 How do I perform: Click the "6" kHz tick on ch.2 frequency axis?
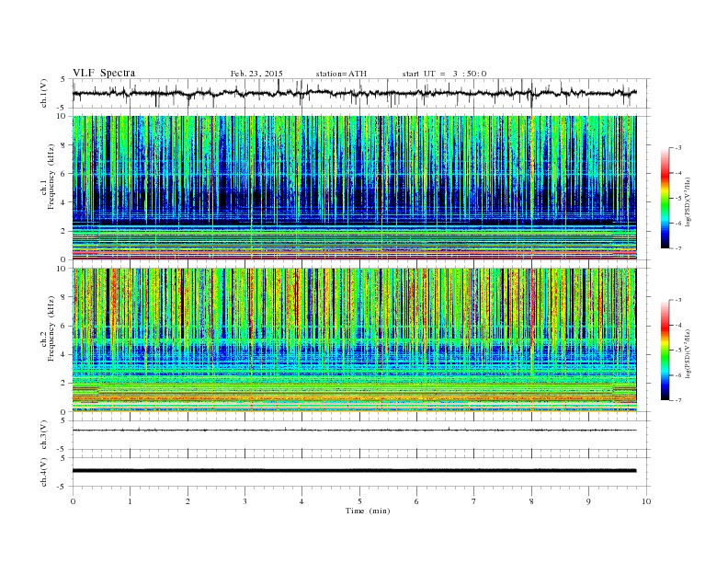(x=63, y=326)
